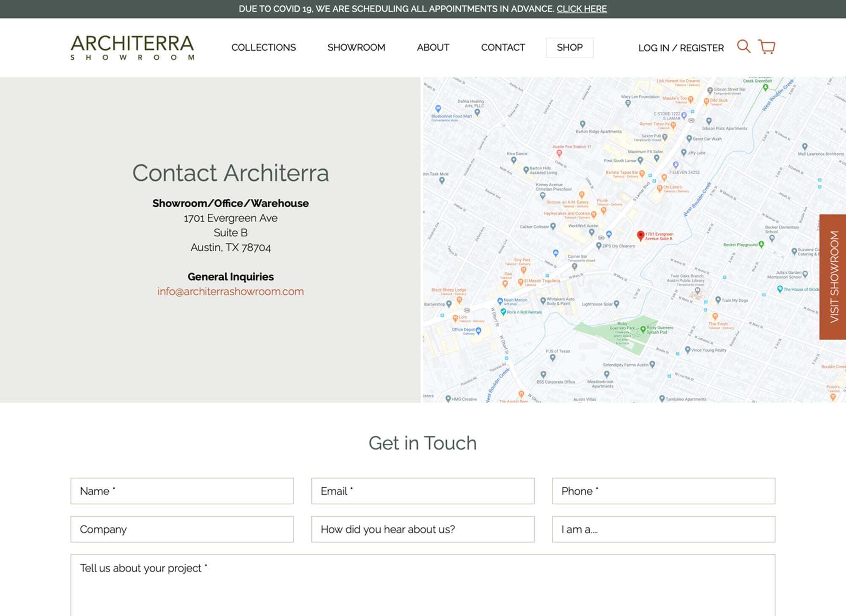The width and height of the screenshot is (846, 616).
Task: Follow the 'Click Here' appointment banner link
Action: pyautogui.click(x=581, y=9)
